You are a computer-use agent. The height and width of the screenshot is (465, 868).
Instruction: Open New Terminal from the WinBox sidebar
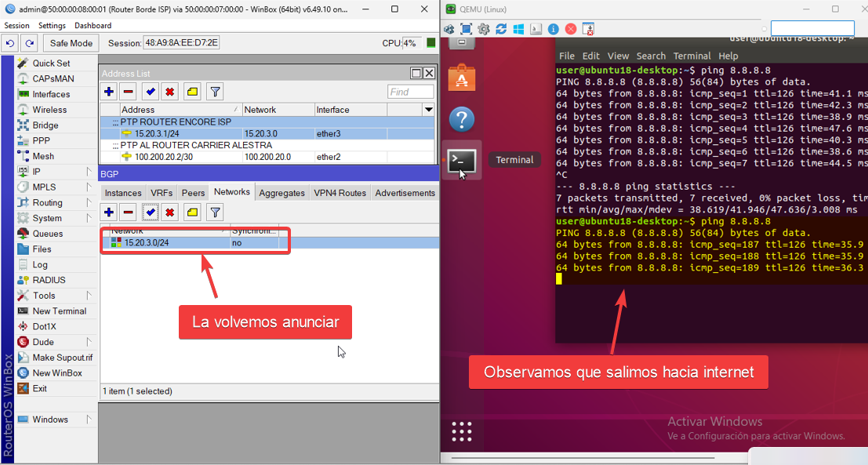(60, 311)
